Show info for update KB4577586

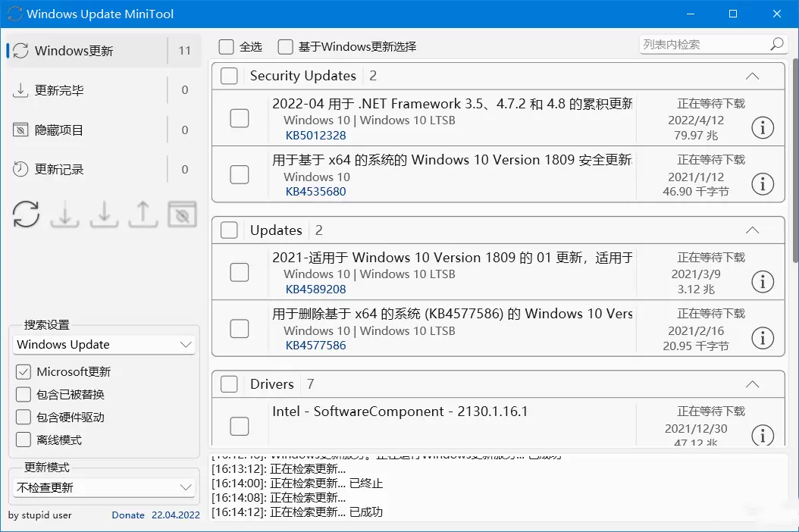tap(763, 338)
